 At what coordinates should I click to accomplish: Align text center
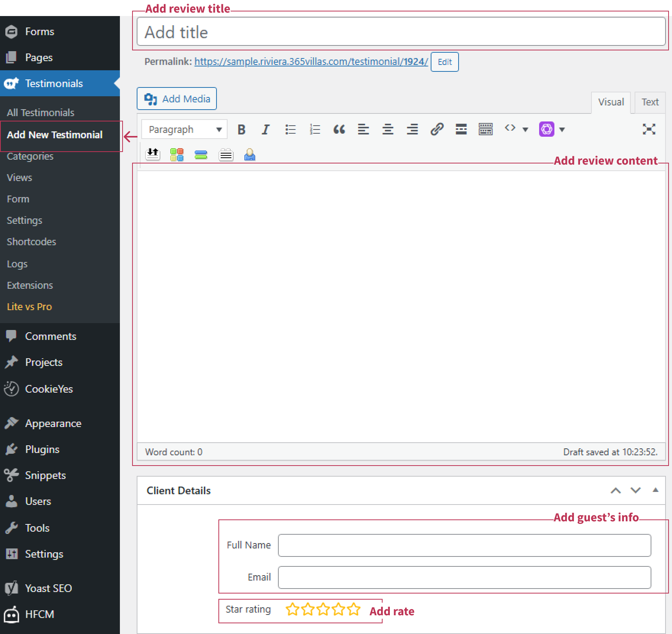(388, 129)
